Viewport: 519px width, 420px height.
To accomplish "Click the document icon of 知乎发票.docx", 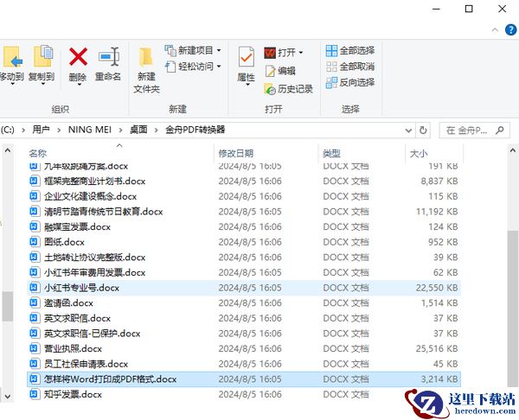I will coord(34,393).
